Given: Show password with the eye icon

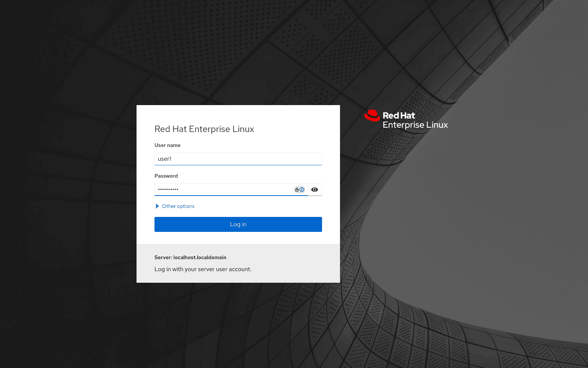Looking at the screenshot, I should click(315, 190).
